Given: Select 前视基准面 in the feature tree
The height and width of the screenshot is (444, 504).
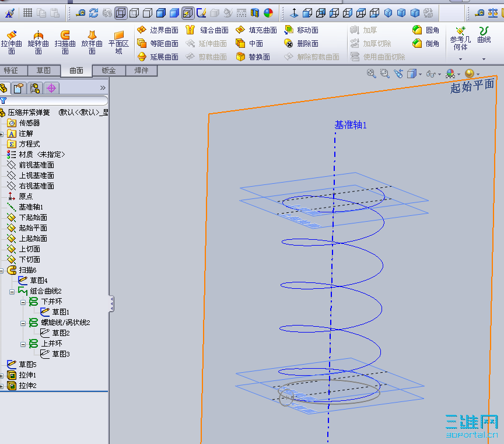Looking at the screenshot, I should point(30,165).
